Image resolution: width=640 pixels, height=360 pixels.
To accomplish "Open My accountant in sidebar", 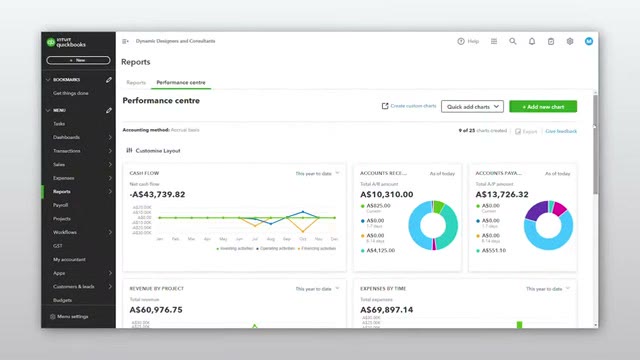I will pyautogui.click(x=69, y=260).
